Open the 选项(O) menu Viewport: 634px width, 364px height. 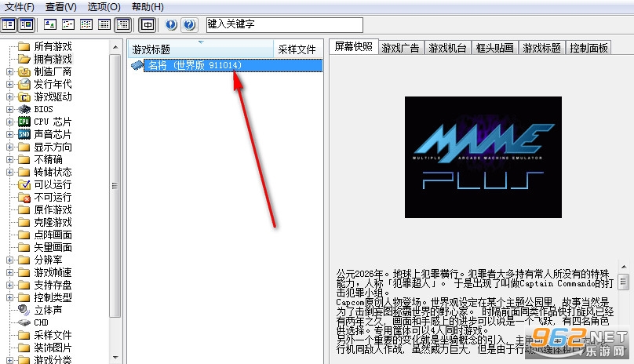tap(104, 7)
